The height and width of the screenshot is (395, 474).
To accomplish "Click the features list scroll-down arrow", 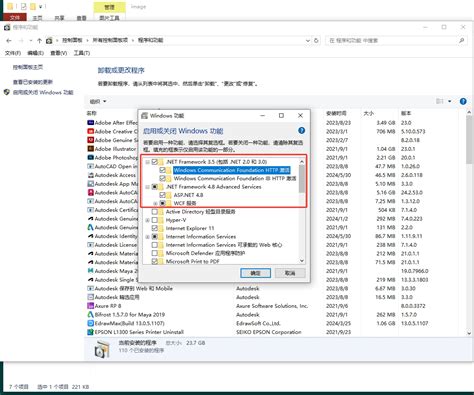I will coord(302,261).
